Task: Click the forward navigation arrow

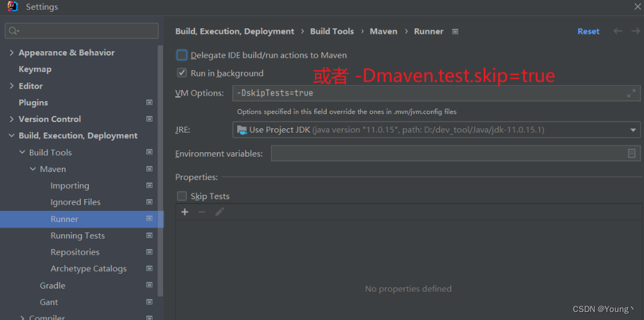Action: pyautogui.click(x=635, y=31)
